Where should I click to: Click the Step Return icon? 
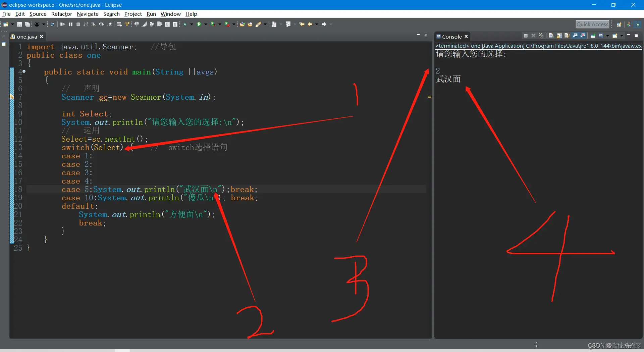tap(110, 24)
